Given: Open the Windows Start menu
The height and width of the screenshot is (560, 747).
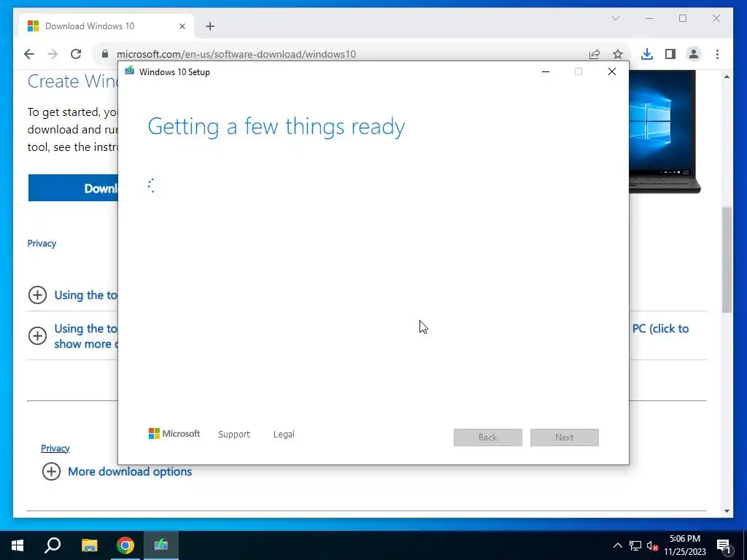Looking at the screenshot, I should click(x=18, y=545).
